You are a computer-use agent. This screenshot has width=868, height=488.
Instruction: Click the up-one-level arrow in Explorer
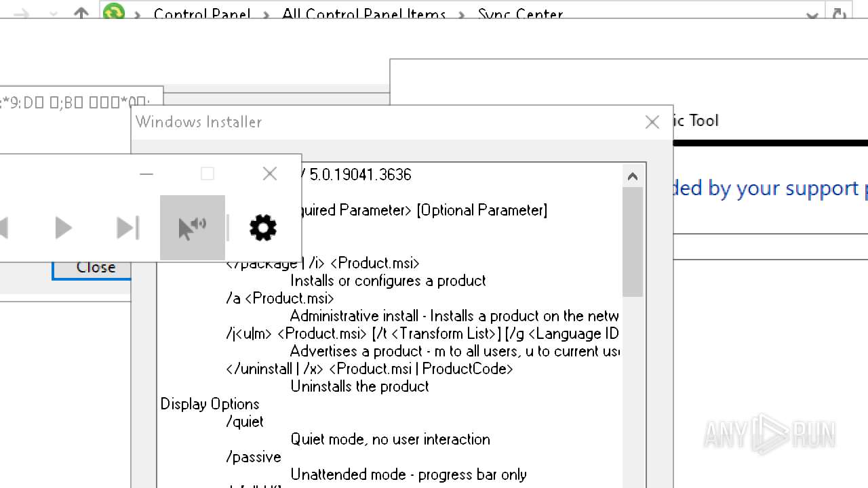pyautogui.click(x=81, y=13)
